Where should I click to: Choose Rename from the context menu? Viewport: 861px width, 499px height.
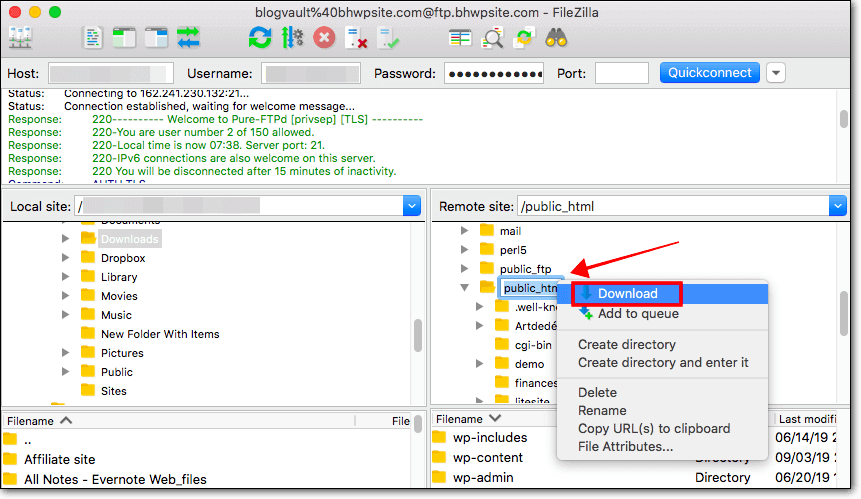coord(662,411)
